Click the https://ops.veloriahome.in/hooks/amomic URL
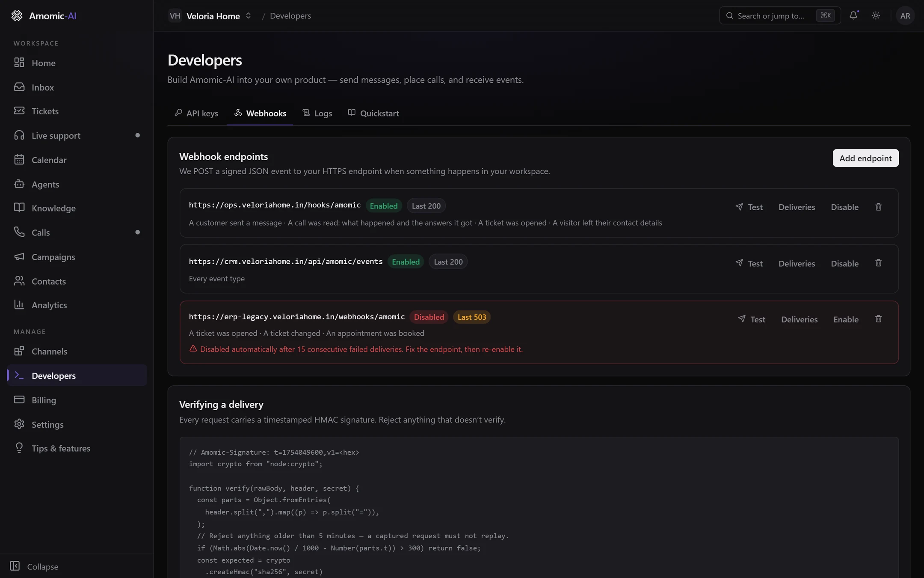924x578 pixels. point(275,205)
